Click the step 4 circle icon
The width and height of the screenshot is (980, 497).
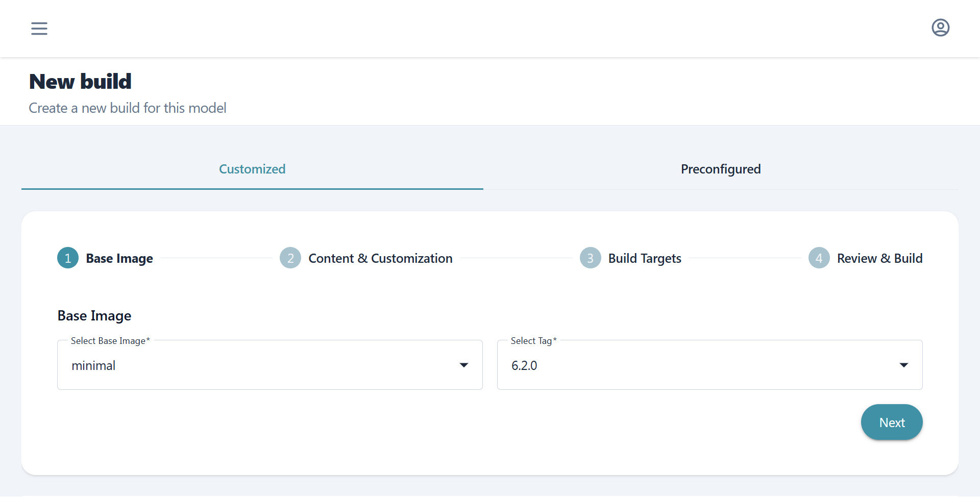pyautogui.click(x=819, y=258)
